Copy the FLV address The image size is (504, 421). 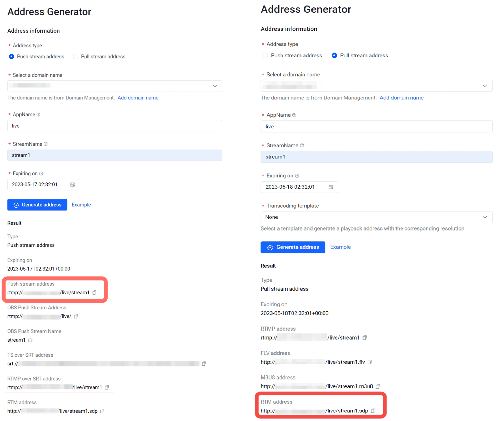pos(370,362)
